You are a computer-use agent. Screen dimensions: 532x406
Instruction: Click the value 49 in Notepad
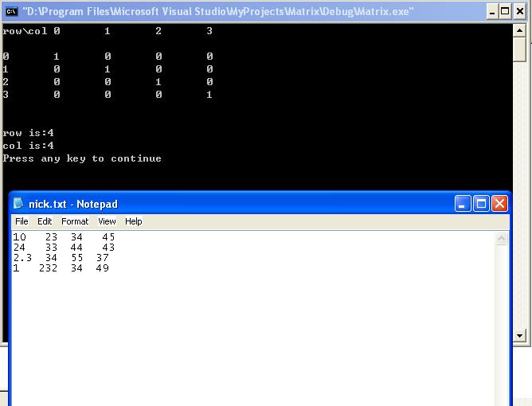[102, 268]
